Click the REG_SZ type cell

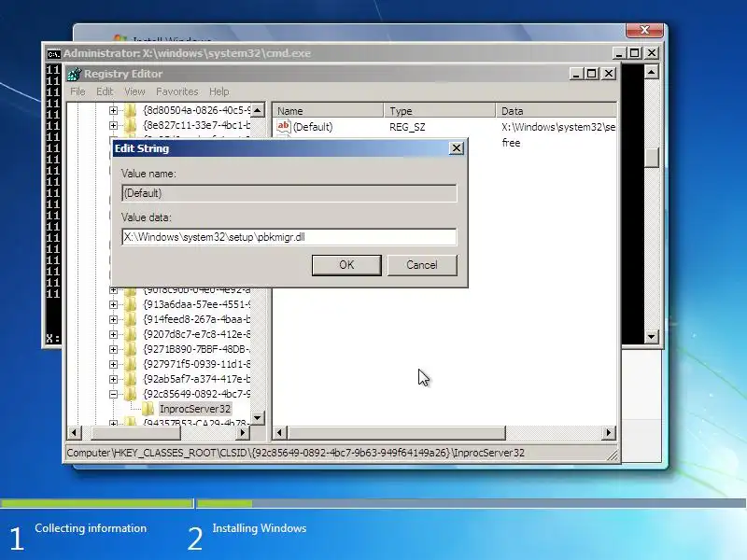coord(407,127)
